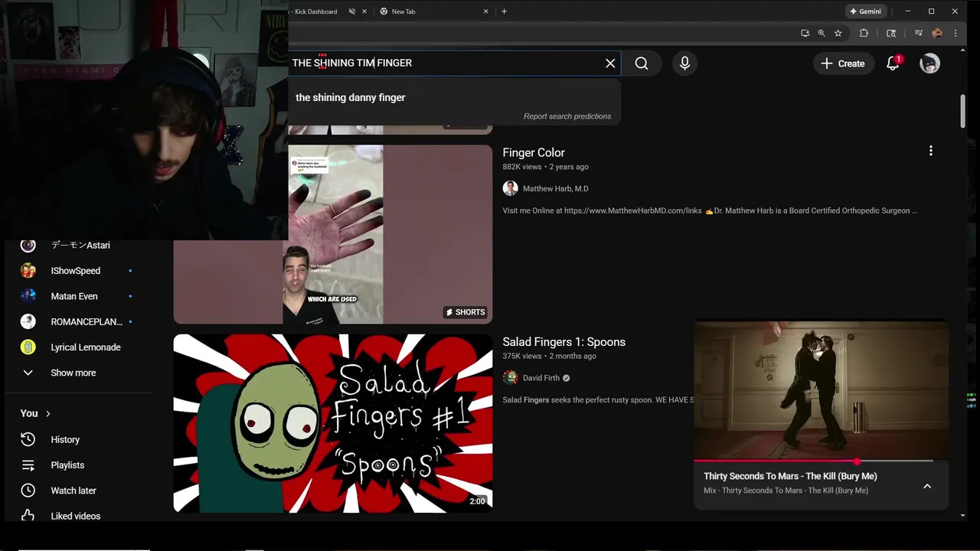The image size is (980, 551).
Task: Click the text '882K views'
Action: (522, 167)
